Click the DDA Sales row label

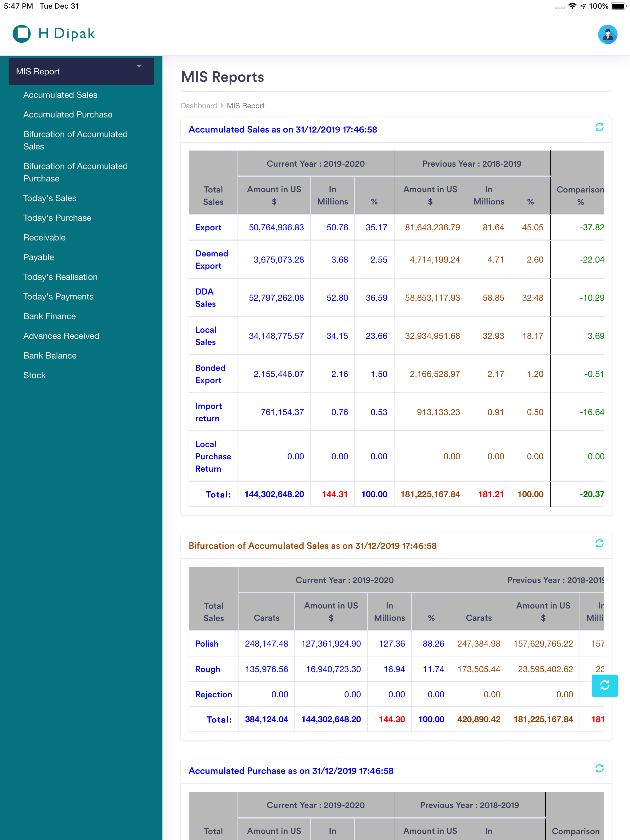[x=205, y=298]
